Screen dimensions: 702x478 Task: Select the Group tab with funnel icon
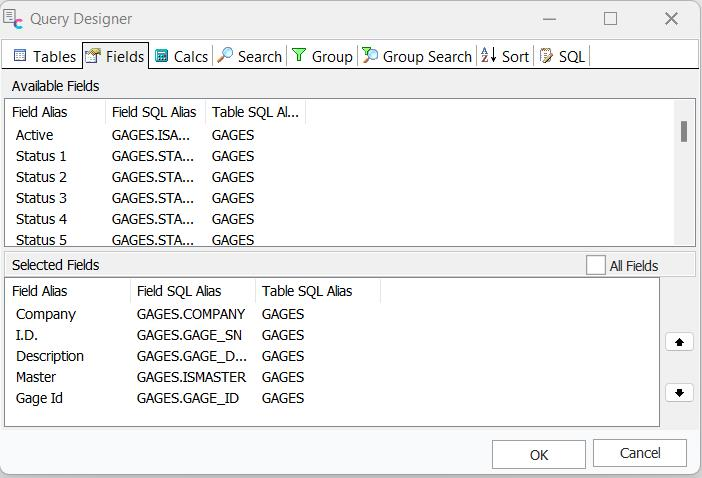[322, 56]
